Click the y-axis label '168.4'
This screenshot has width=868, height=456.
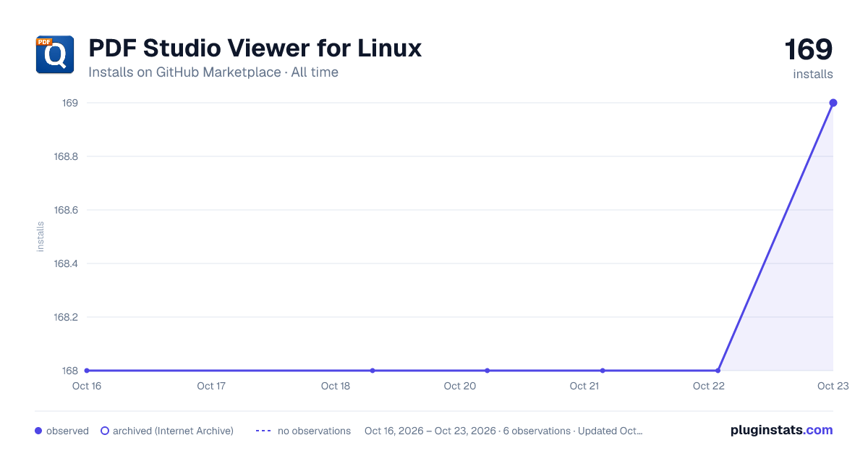click(66, 263)
